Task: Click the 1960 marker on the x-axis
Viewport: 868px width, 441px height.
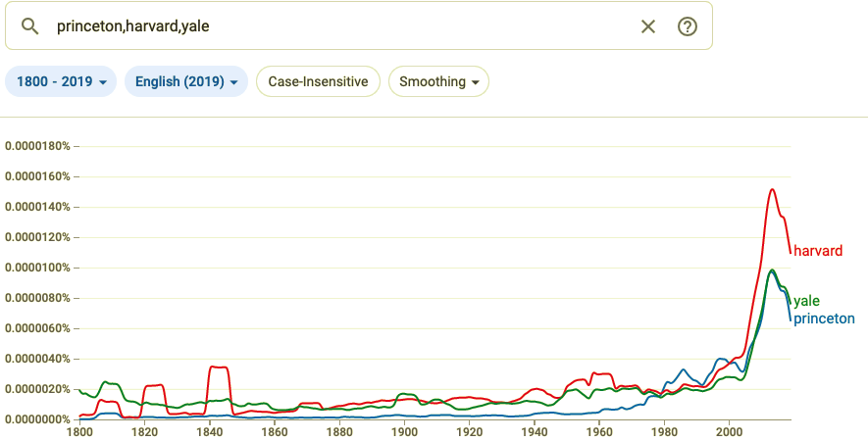Action: (x=599, y=431)
